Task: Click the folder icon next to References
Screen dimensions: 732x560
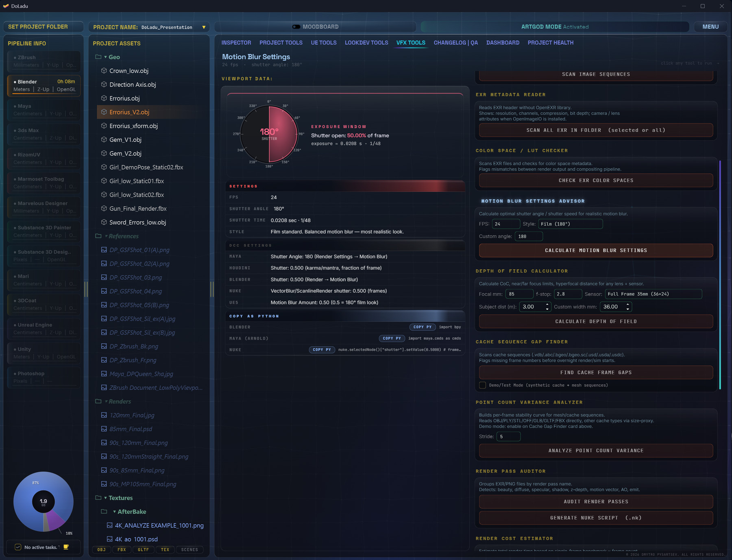Action: point(98,236)
